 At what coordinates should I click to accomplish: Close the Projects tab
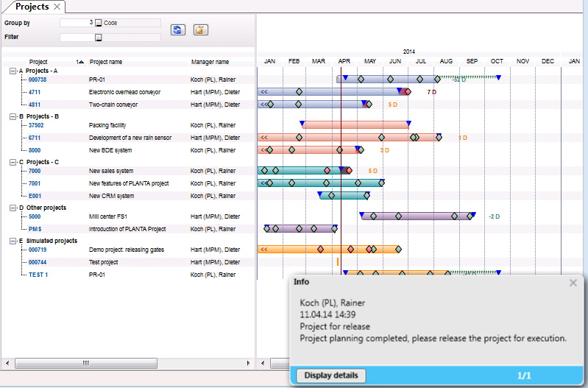(57, 7)
